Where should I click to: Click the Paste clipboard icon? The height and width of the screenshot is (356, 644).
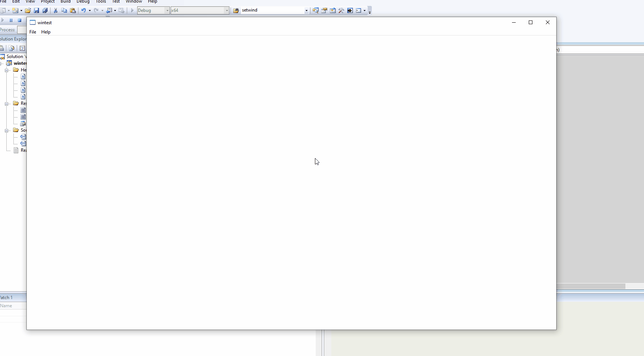tap(73, 10)
